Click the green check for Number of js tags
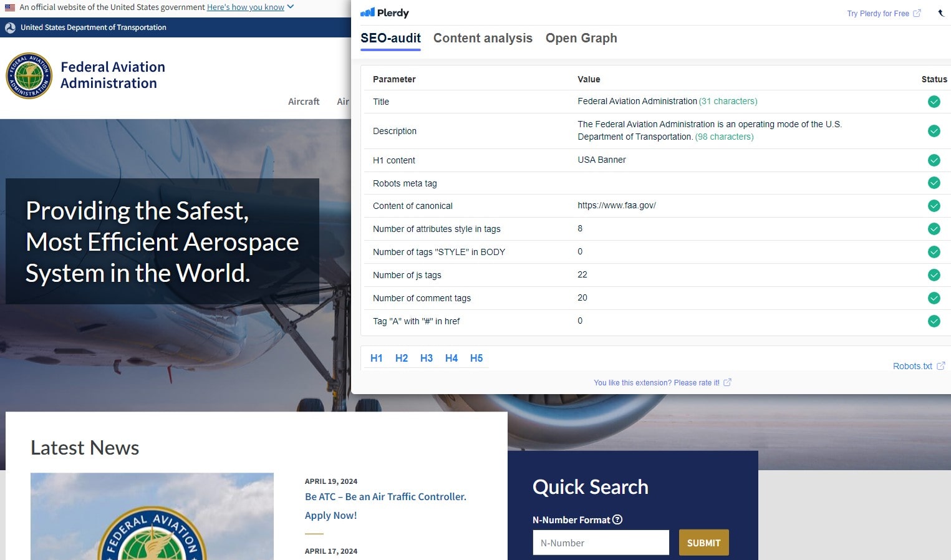 point(934,275)
